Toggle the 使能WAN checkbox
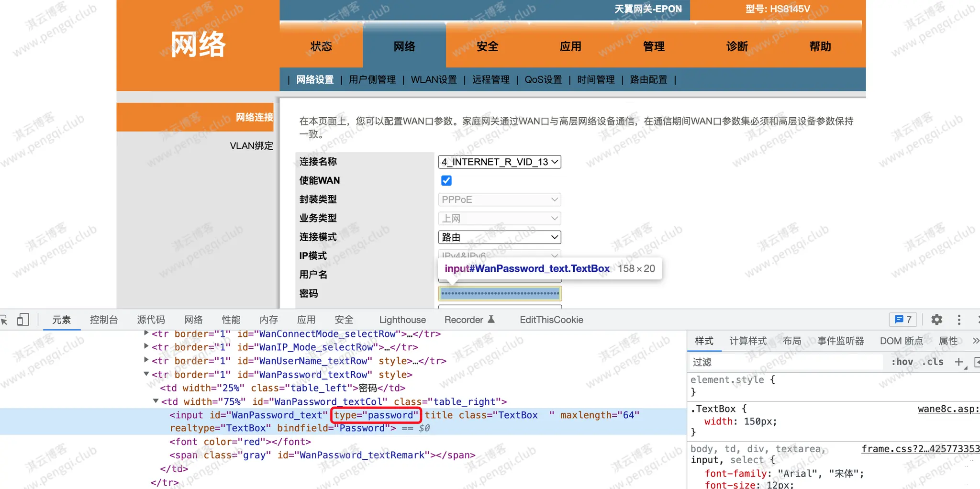 [x=446, y=180]
